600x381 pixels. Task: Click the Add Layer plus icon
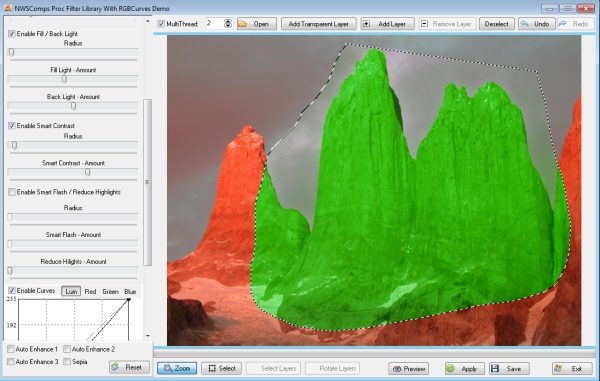(x=366, y=24)
